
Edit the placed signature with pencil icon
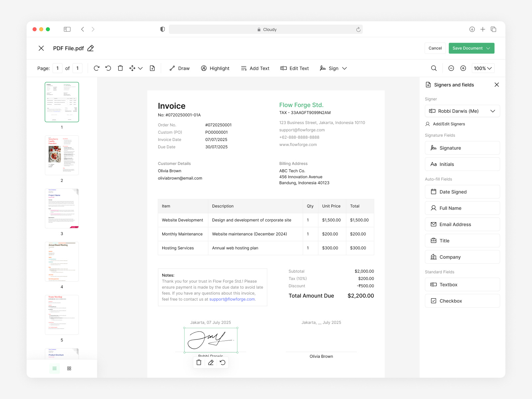[x=210, y=362]
